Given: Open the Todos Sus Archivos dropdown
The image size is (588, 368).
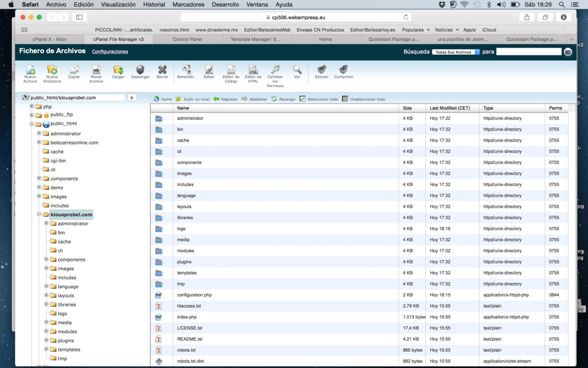Looking at the screenshot, I should coord(457,52).
